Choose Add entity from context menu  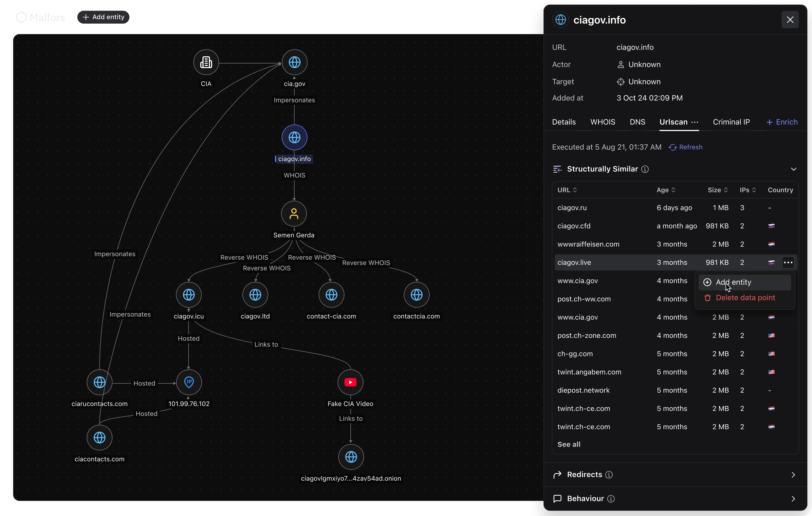[745, 282]
